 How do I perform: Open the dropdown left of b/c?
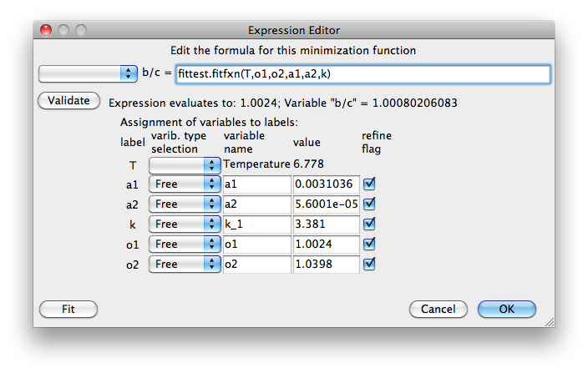(x=88, y=73)
